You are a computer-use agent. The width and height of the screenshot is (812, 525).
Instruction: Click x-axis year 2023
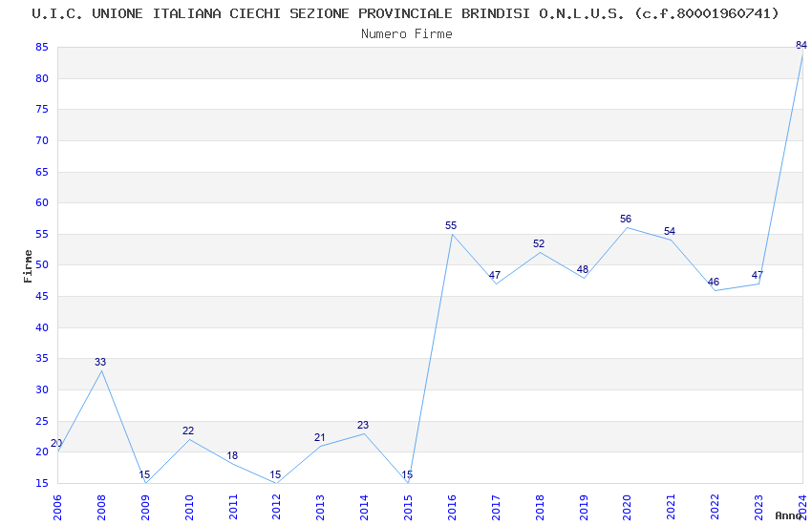click(759, 507)
